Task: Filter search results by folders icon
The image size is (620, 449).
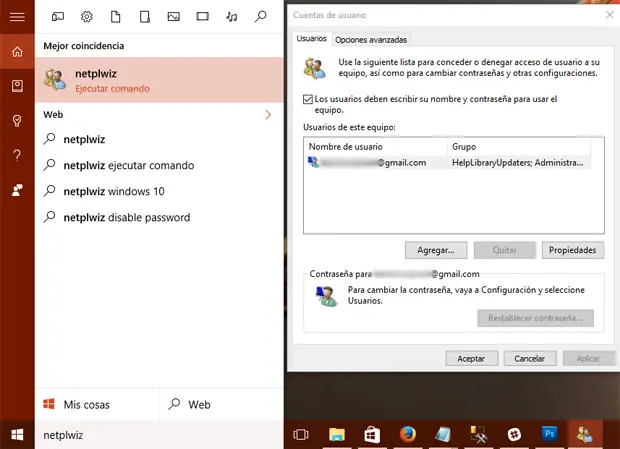Action: pos(145,17)
